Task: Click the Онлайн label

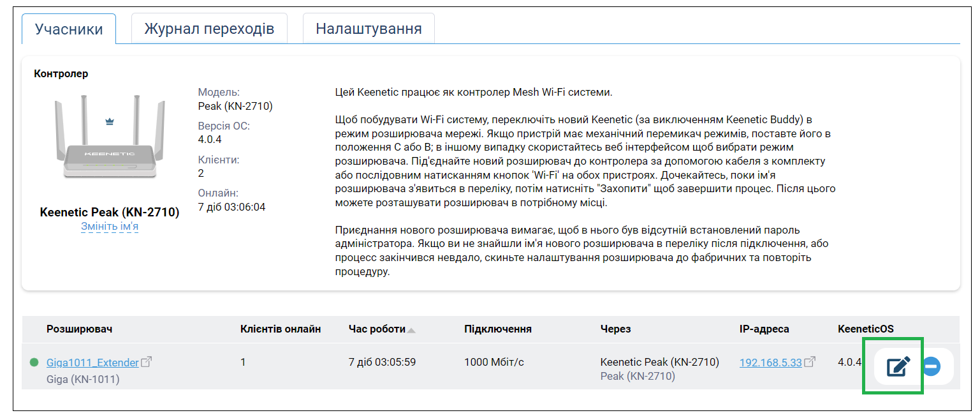Action: (218, 193)
